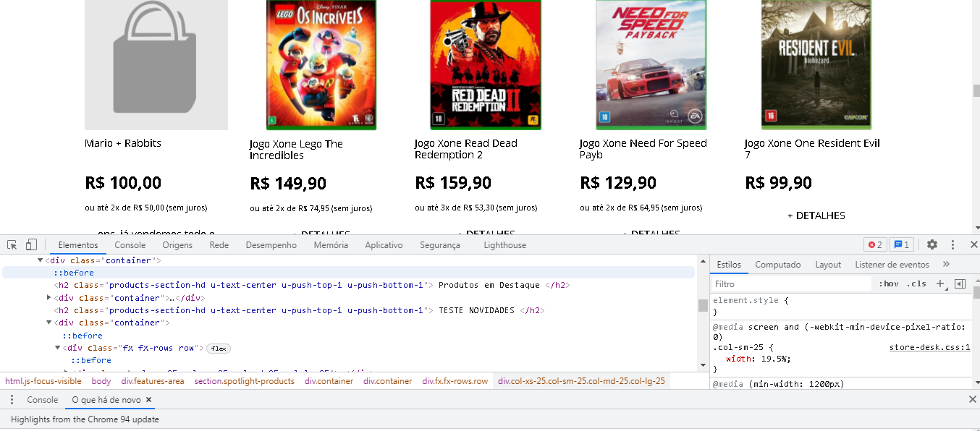Viewport: 980px width, 431px height.
Task: Open the Elementos tab
Action: (78, 245)
